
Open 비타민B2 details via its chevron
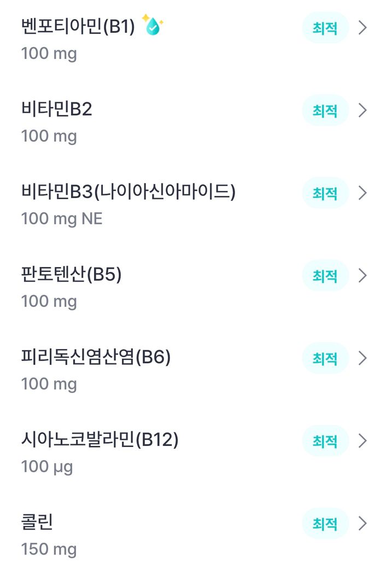pos(362,111)
